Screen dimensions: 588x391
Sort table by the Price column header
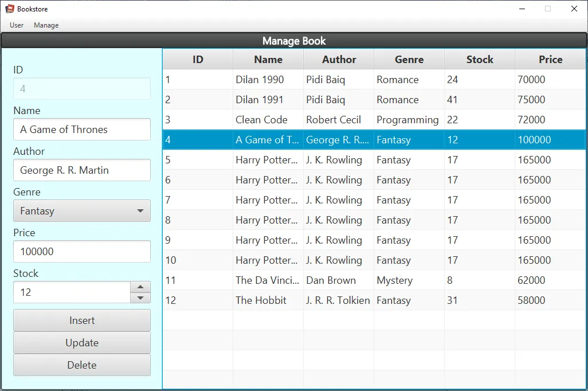click(x=550, y=60)
